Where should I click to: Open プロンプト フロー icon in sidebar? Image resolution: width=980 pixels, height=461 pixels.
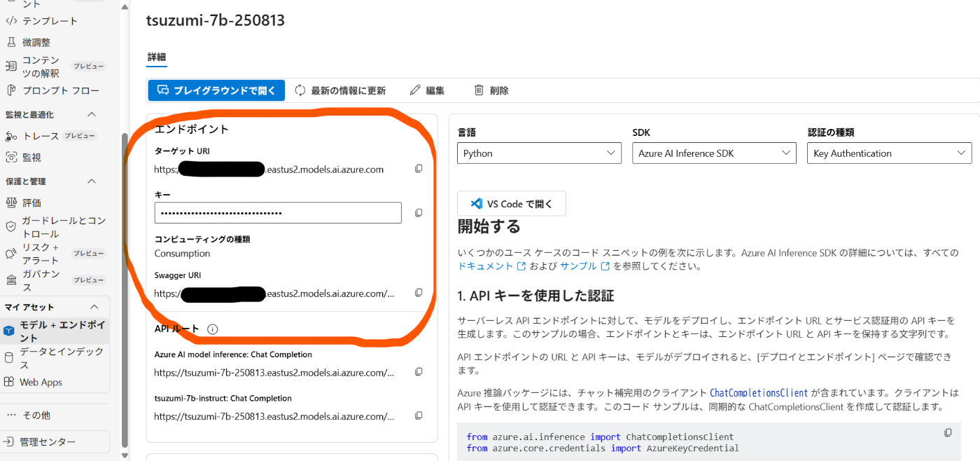pos(10,90)
